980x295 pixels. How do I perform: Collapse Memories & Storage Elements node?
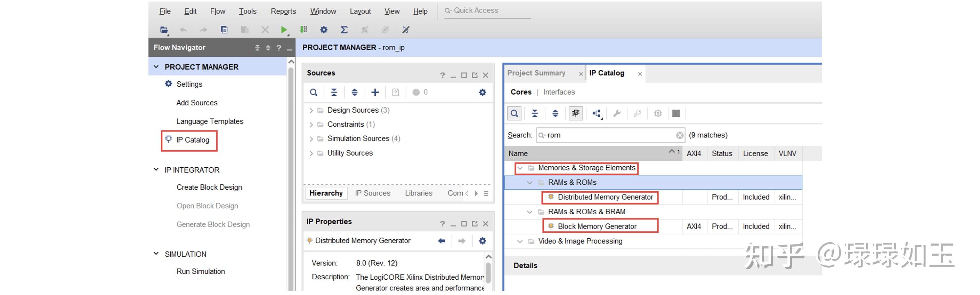520,168
